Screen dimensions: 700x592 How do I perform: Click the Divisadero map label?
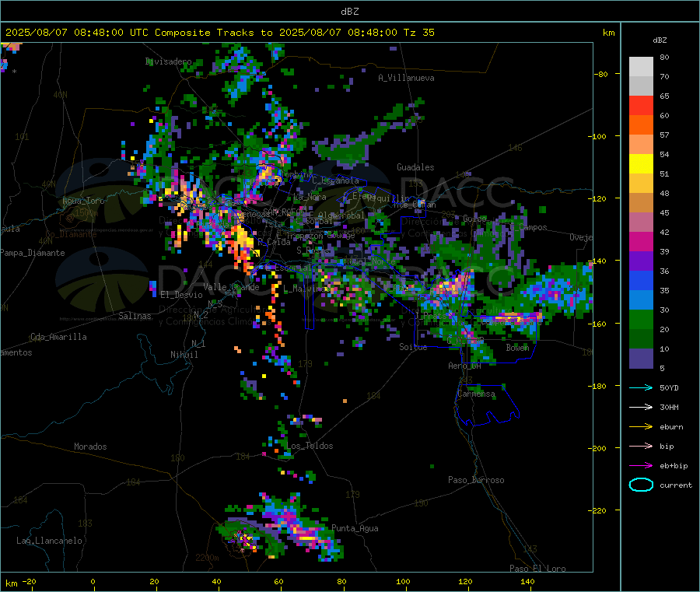tap(168, 61)
